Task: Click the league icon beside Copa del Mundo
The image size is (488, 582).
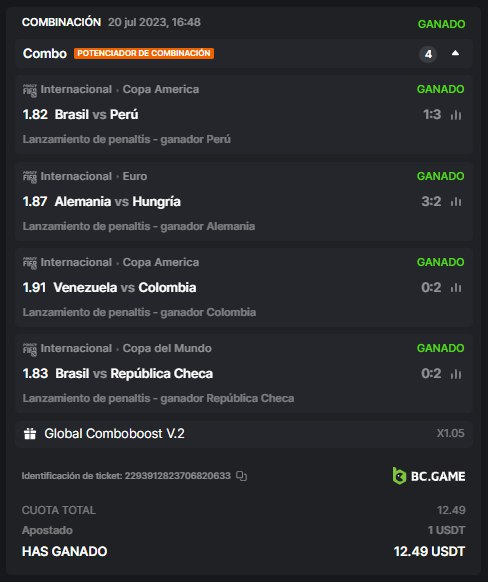Action: (x=30, y=349)
